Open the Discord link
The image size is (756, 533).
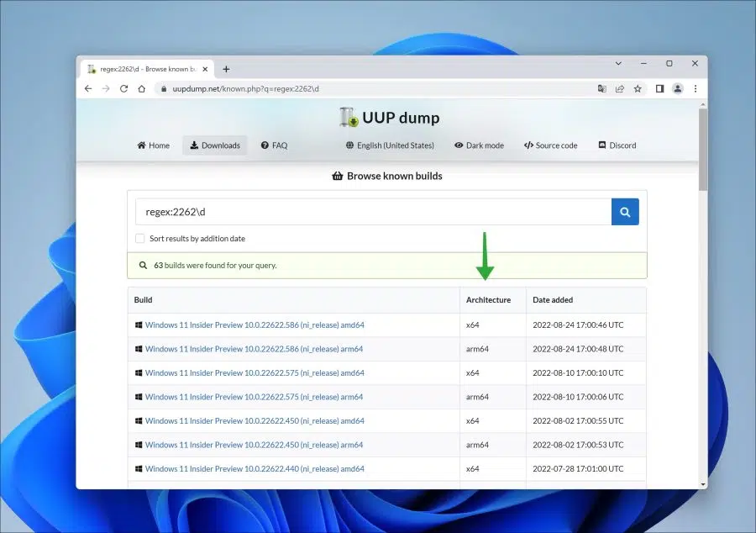(x=617, y=145)
